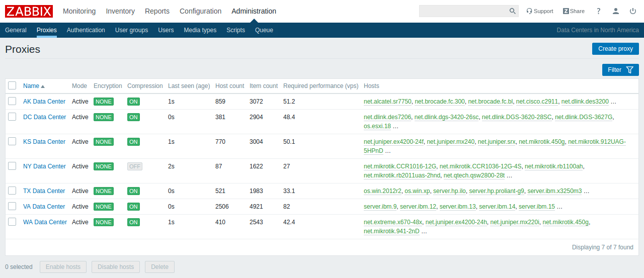
Task: Open host server.hp.ilo
Action: pos(449,191)
